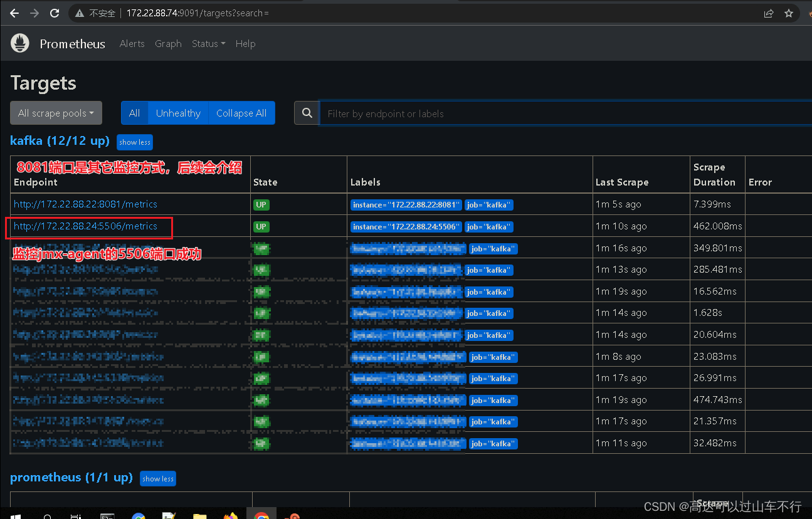
Task: Open the Alerts page
Action: pyautogui.click(x=132, y=44)
